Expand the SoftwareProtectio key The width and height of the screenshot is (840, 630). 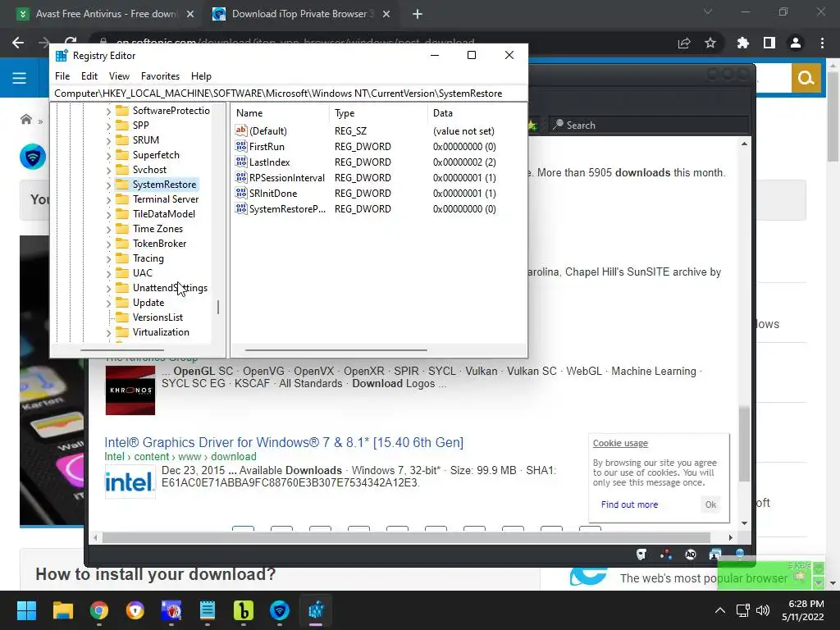(x=109, y=111)
